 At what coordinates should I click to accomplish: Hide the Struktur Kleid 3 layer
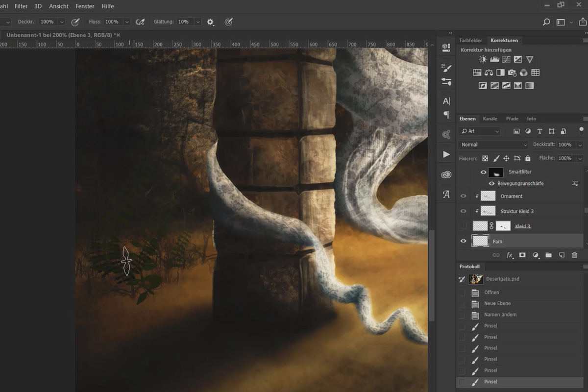click(463, 211)
